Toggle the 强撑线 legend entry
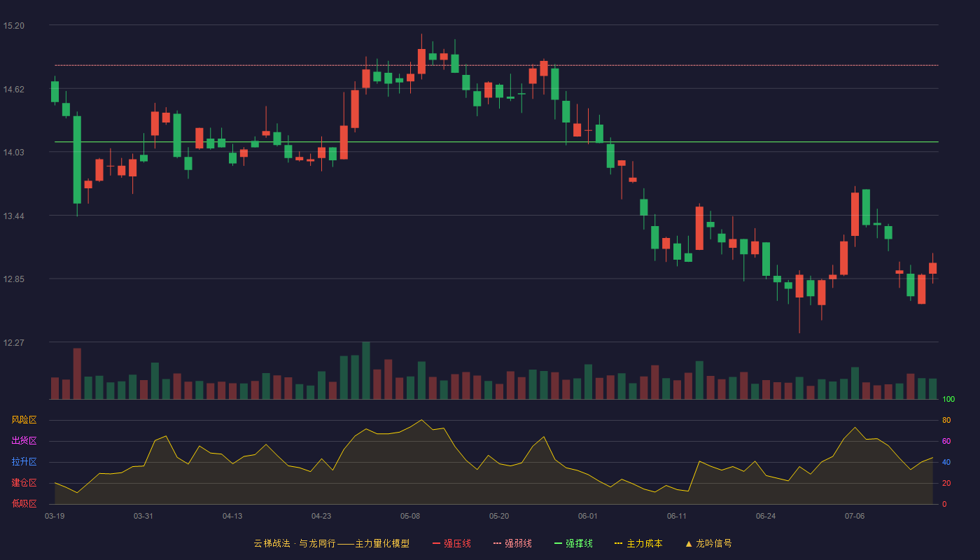Image resolution: width=980 pixels, height=560 pixels. [x=573, y=543]
